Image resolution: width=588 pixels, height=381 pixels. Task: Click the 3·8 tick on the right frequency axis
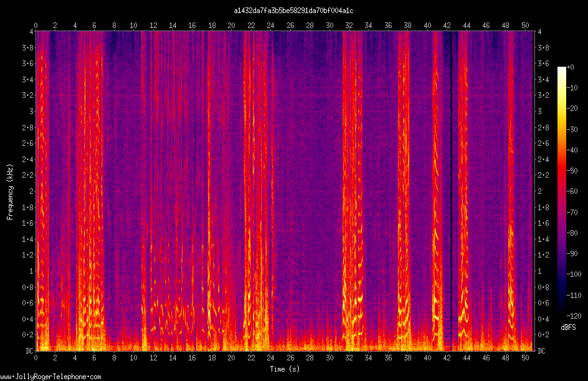click(543, 47)
